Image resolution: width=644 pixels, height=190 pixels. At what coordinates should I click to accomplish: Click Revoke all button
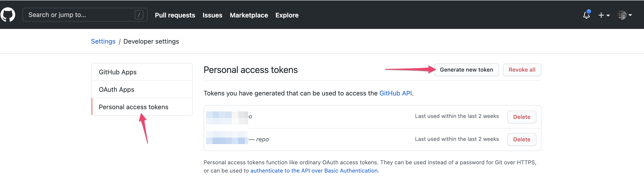coord(522,70)
